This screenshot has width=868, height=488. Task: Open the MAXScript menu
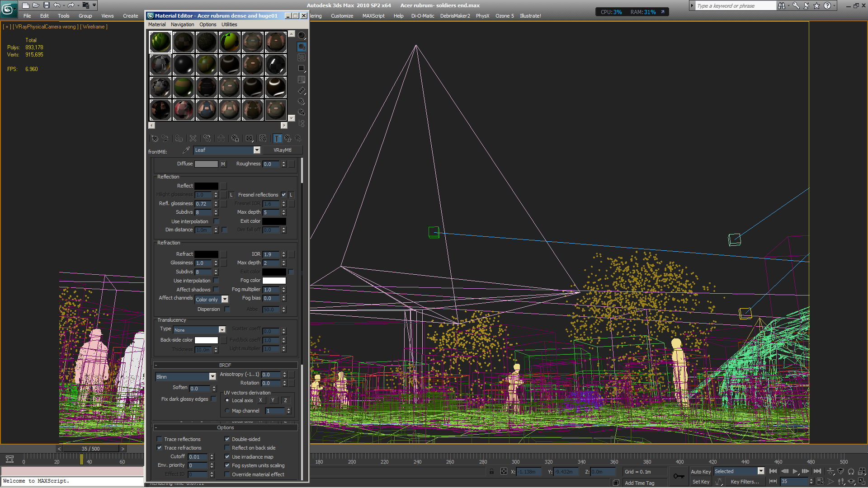[373, 16]
